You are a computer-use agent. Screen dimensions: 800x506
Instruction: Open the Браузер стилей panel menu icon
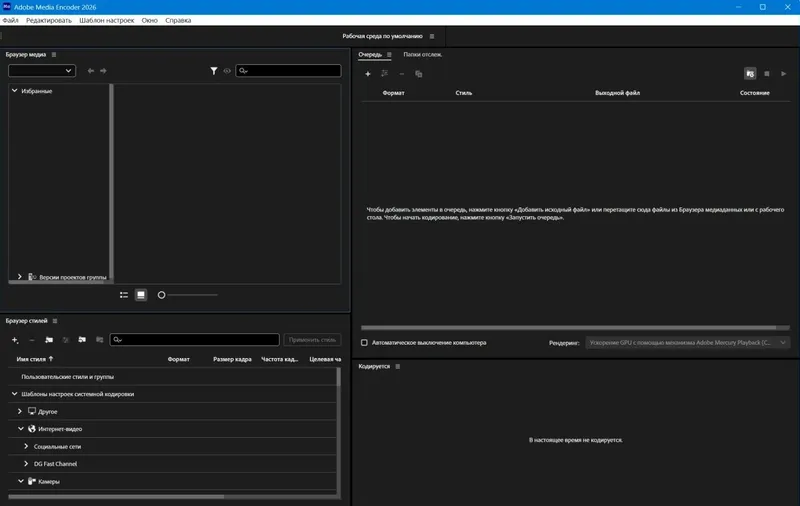pos(55,321)
